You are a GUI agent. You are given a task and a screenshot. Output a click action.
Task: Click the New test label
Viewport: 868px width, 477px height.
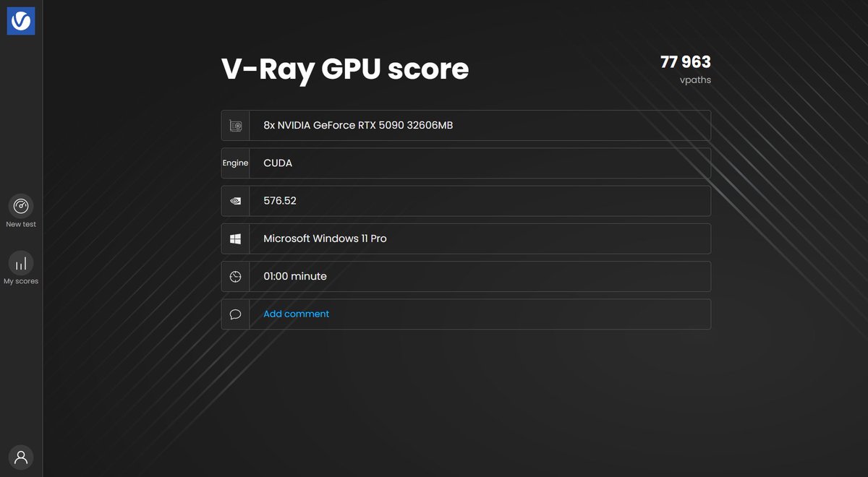[21, 224]
